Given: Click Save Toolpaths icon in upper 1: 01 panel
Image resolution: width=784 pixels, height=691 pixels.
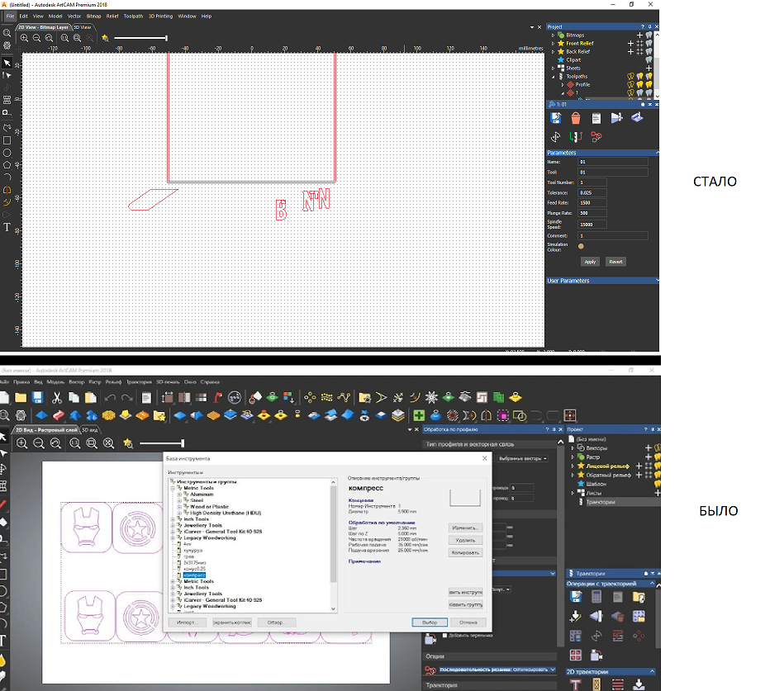Looking at the screenshot, I should tap(555, 118).
